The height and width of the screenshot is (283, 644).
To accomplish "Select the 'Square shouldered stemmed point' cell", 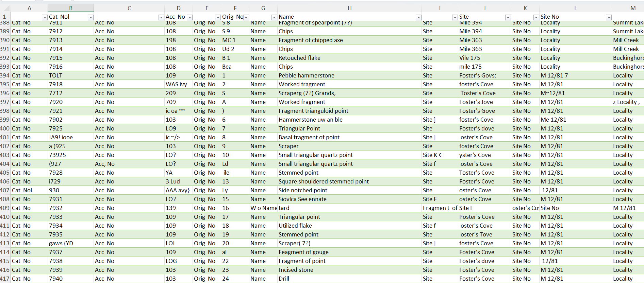I will (x=323, y=181).
